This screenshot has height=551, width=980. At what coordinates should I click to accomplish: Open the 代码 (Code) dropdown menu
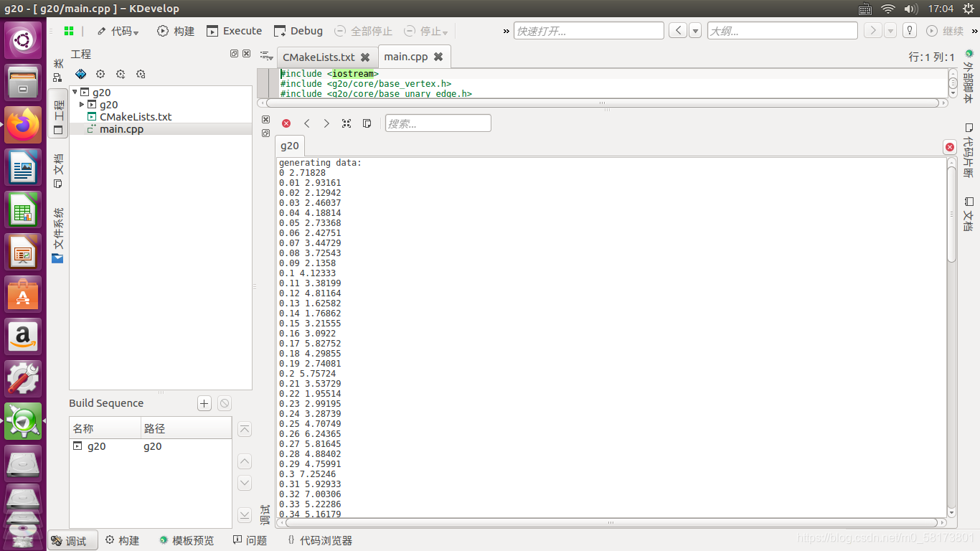pyautogui.click(x=118, y=31)
